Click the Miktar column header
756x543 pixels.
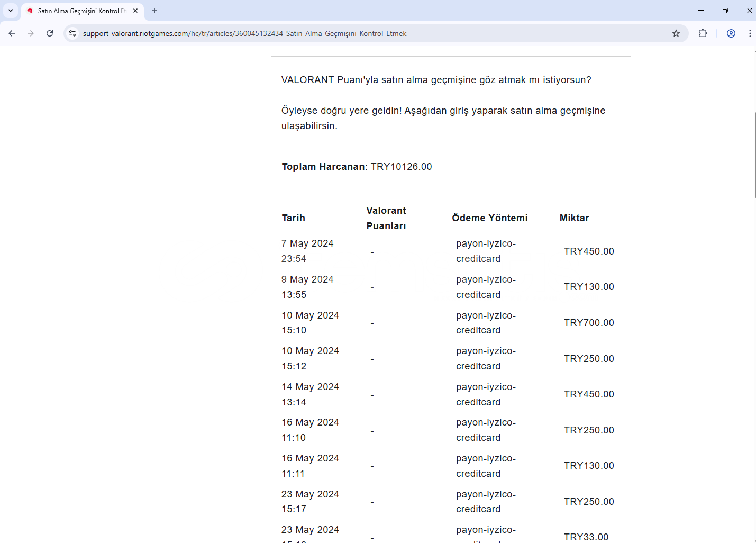pos(574,218)
